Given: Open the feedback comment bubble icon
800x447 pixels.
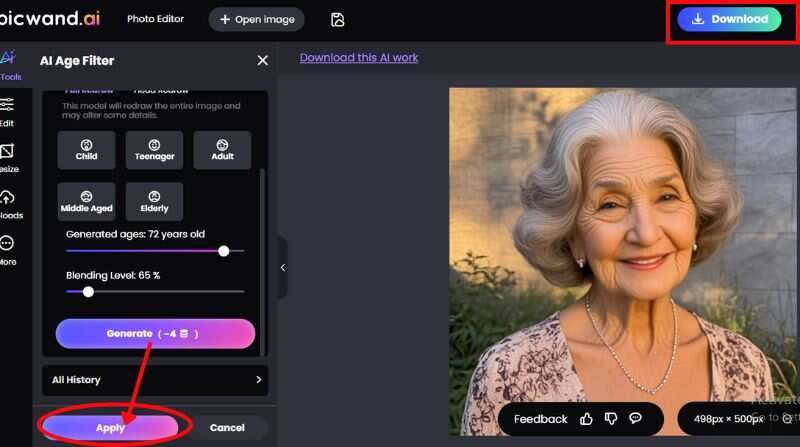Looking at the screenshot, I should [x=635, y=418].
